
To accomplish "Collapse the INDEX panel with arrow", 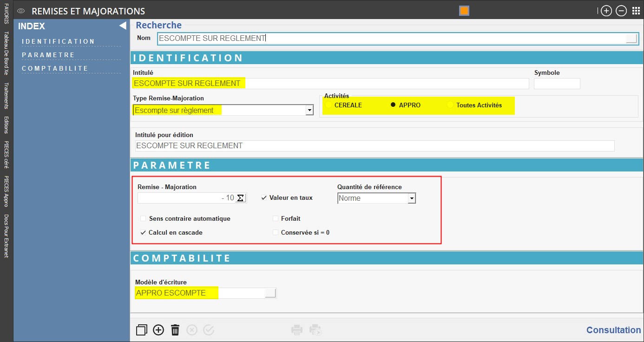I will pyautogui.click(x=123, y=26).
